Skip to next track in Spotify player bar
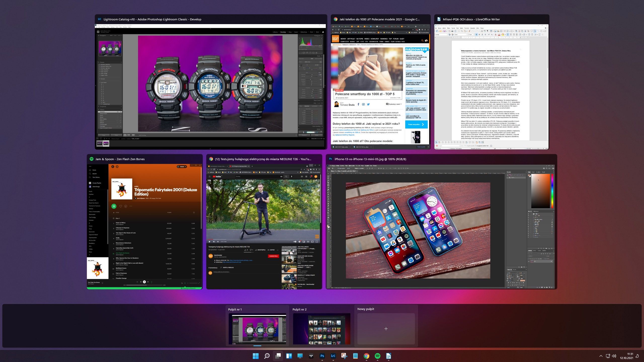Screen dimensions: 644x362 point(148,282)
